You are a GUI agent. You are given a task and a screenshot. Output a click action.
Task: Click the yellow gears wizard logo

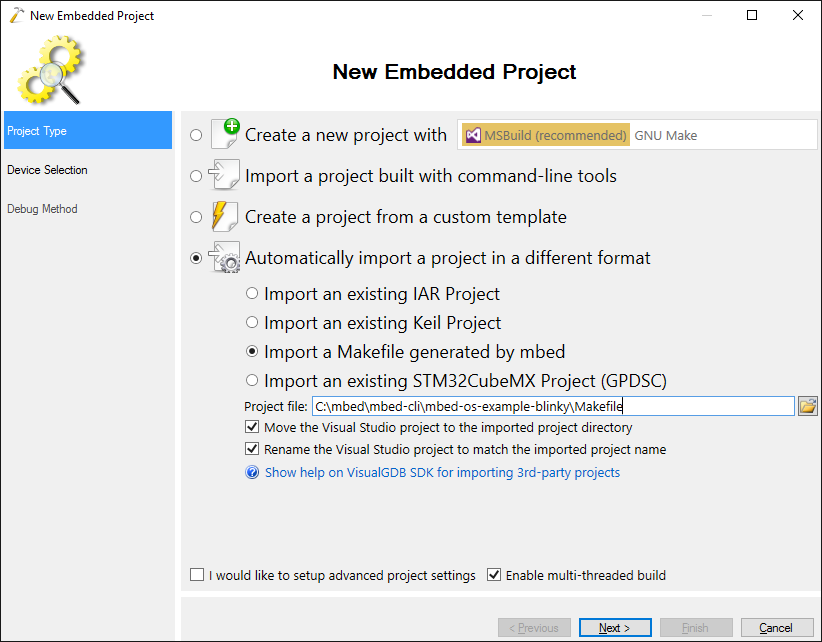point(50,69)
